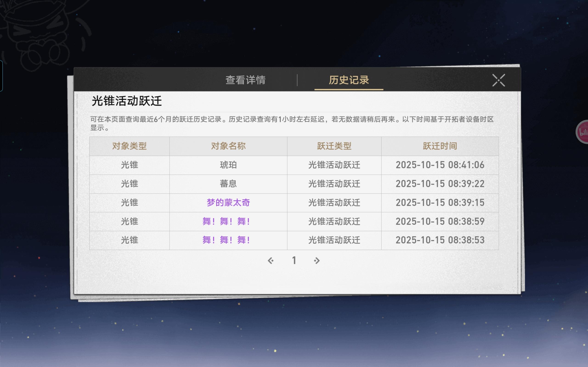Go to next records page arrow
The height and width of the screenshot is (367, 588).
coord(316,260)
